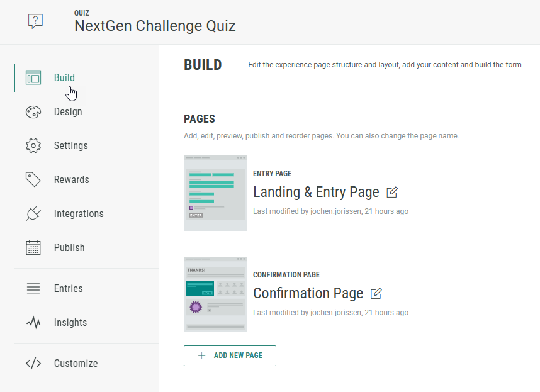The height and width of the screenshot is (392, 540).
Task: Open the Confirmation Page title link
Action: pos(308,293)
